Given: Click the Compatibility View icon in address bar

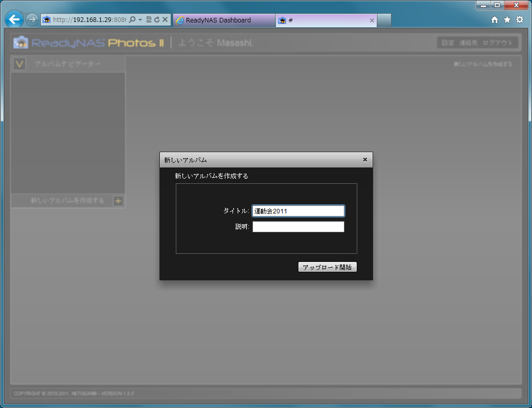Looking at the screenshot, I should 149,20.
